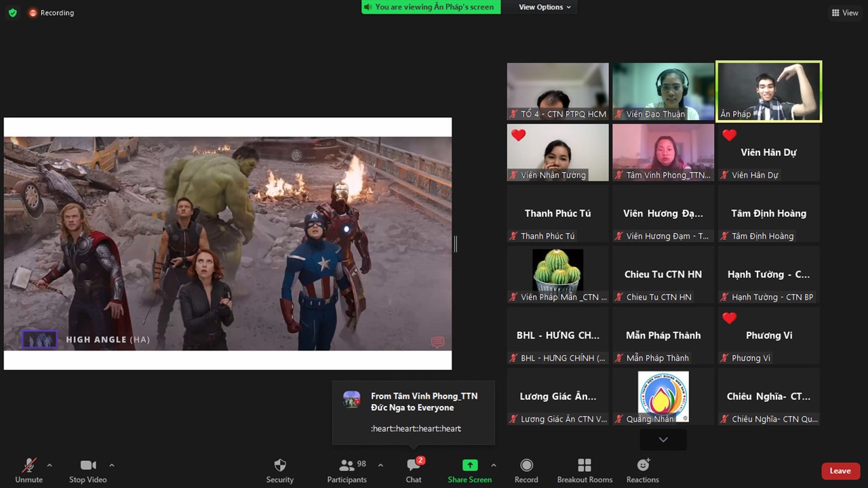Open the Participants panel
Viewport: 868px width, 488px height.
[347, 470]
